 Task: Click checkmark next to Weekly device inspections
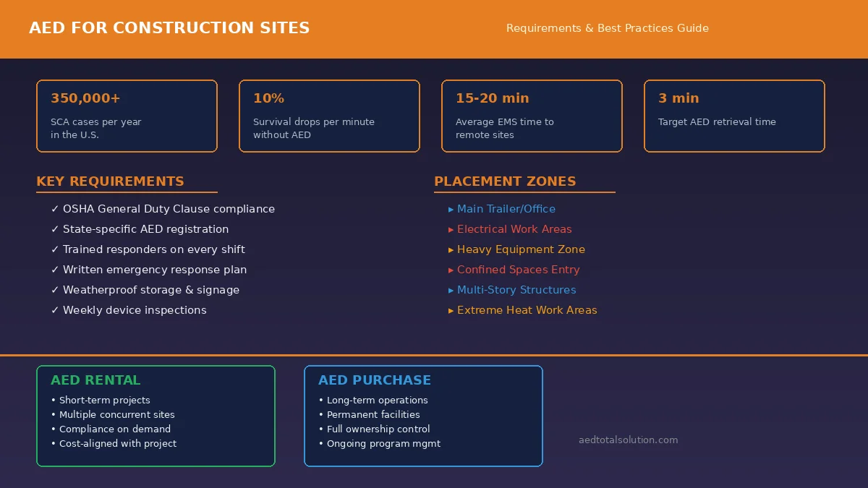(x=55, y=310)
